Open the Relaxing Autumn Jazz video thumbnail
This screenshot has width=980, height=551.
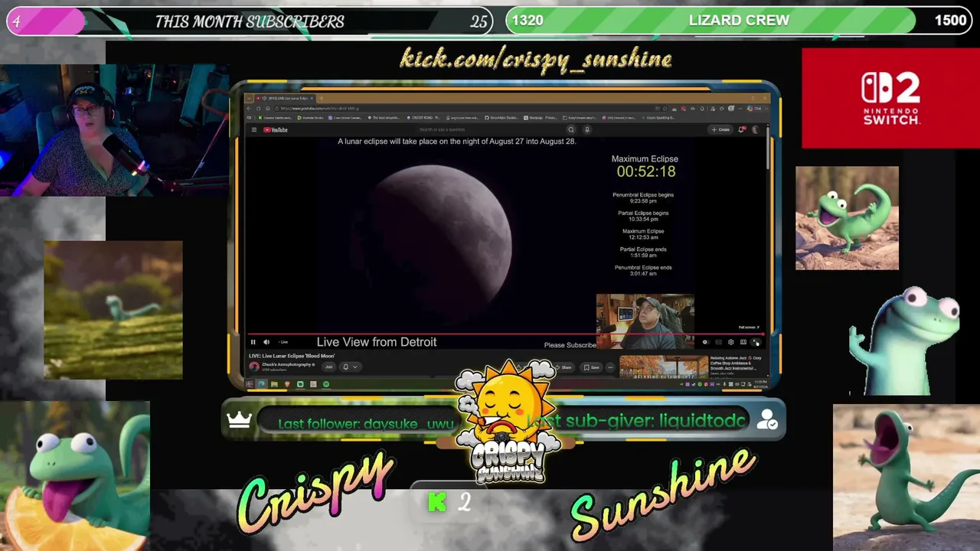tap(663, 367)
